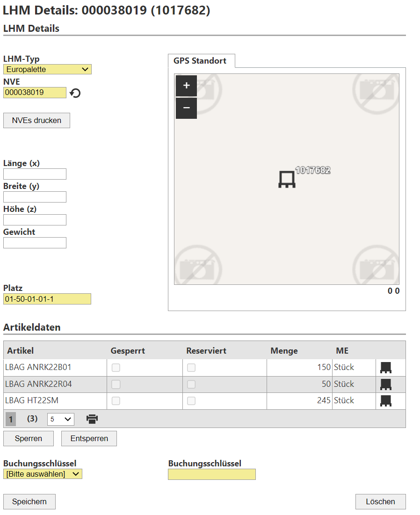
Task: Click the Löschen button
Action: click(x=380, y=501)
